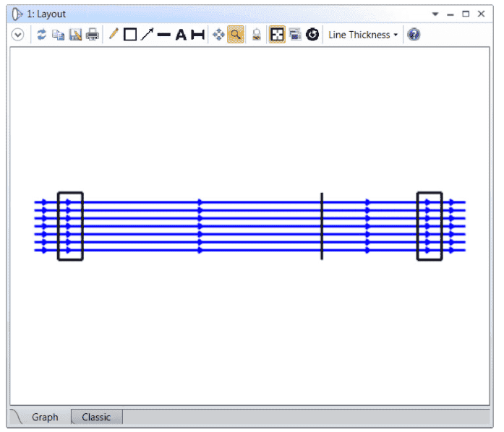Toggle the fixed aspect ratio icon
This screenshot has height=432, width=504.
click(x=277, y=35)
